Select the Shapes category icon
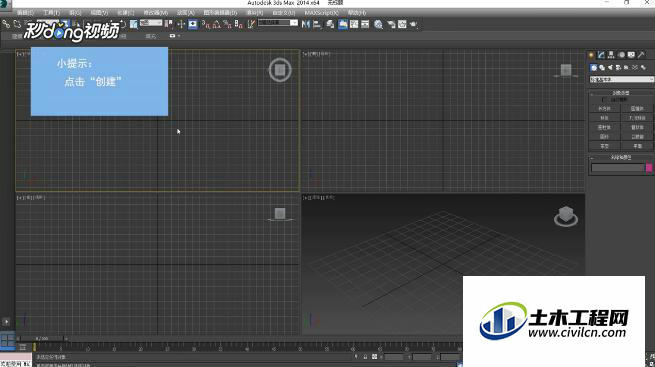The image size is (655, 367). point(602,68)
